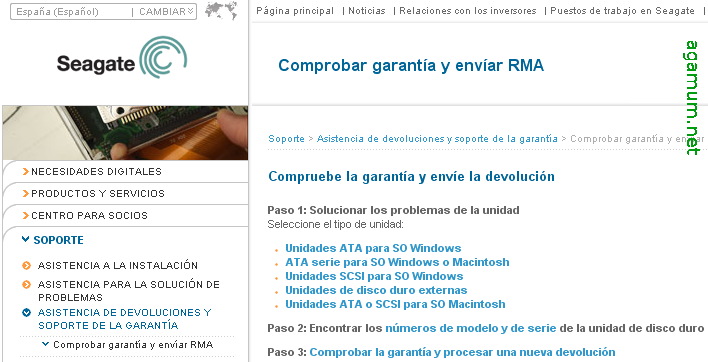708x362 pixels.
Task: Click the orange icon beside Asistencia a la instalación
Action: point(27,265)
